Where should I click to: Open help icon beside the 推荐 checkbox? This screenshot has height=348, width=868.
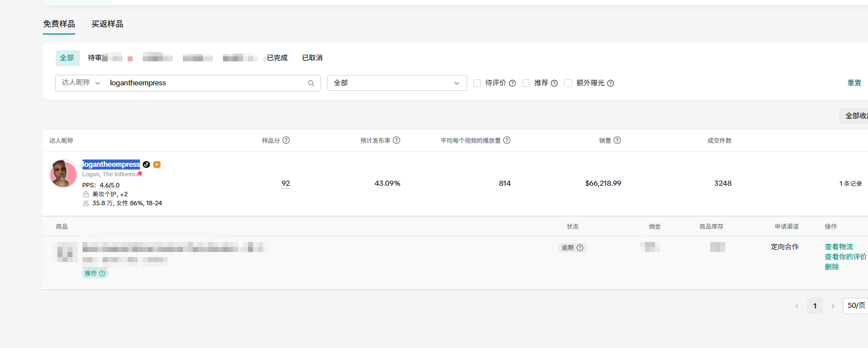pyautogui.click(x=554, y=83)
